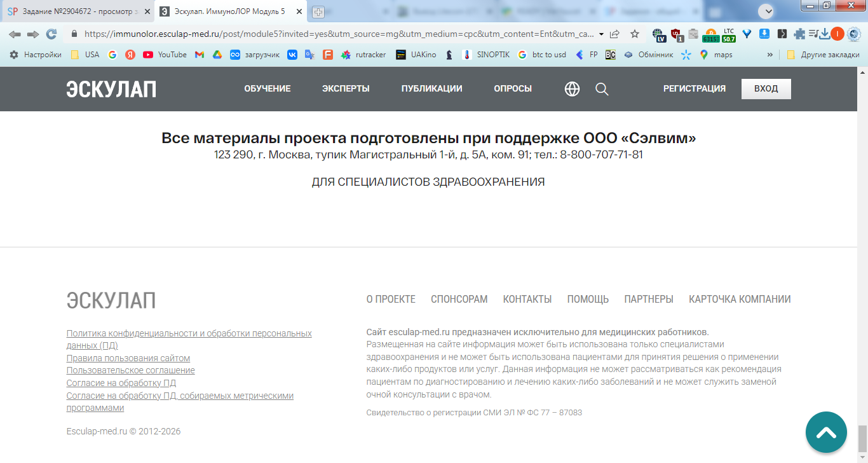
Task: Open the ПАРТНЕРЫ footer link
Action: 649,299
